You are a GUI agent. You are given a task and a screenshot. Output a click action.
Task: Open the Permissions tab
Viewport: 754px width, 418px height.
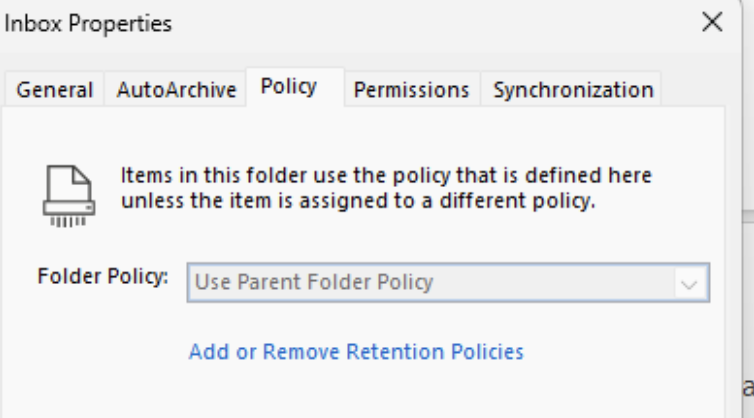coord(411,89)
